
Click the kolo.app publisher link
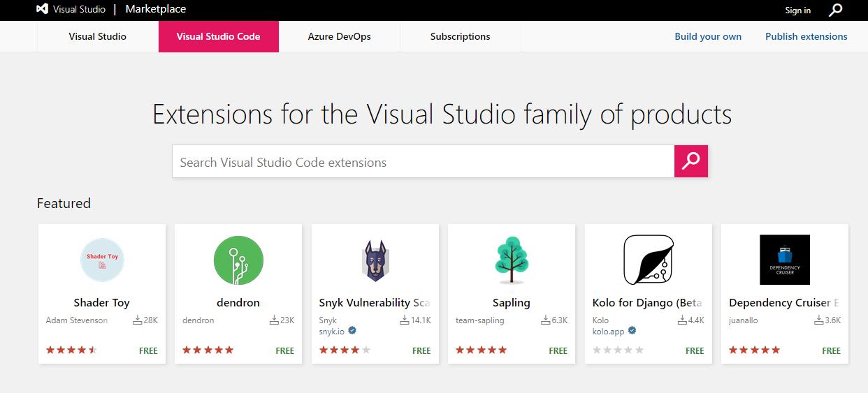608,331
